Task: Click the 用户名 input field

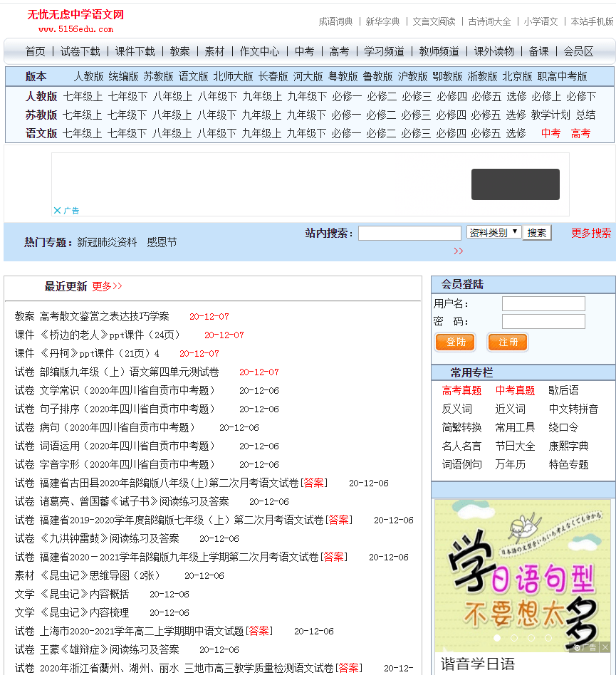Action: 543,304
